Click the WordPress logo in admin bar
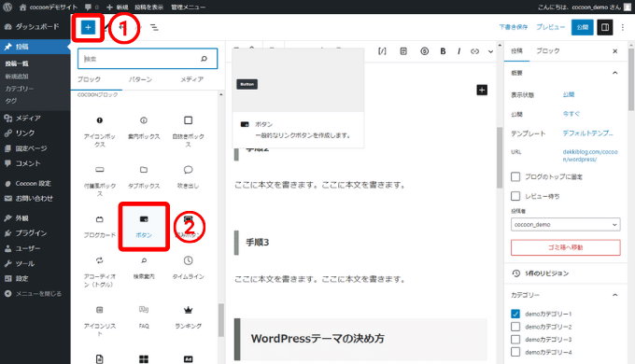 point(7,7)
